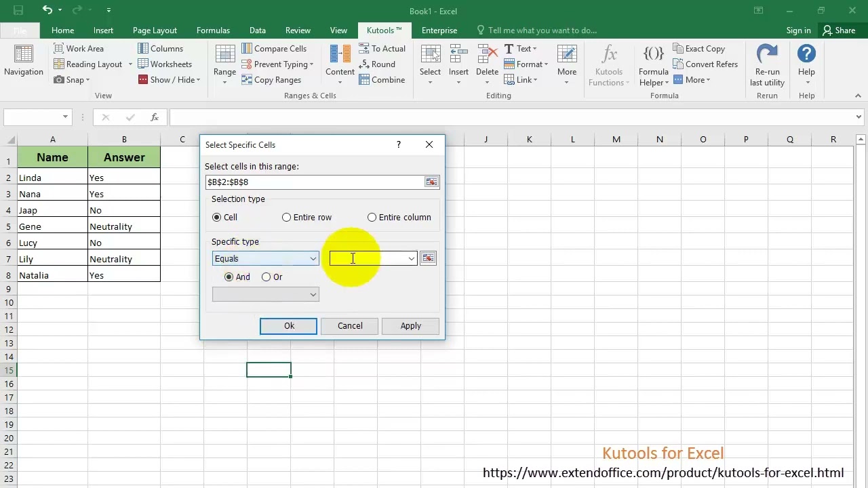Viewport: 868px width, 488px height.
Task: Select the column A header
Action: click(x=52, y=139)
